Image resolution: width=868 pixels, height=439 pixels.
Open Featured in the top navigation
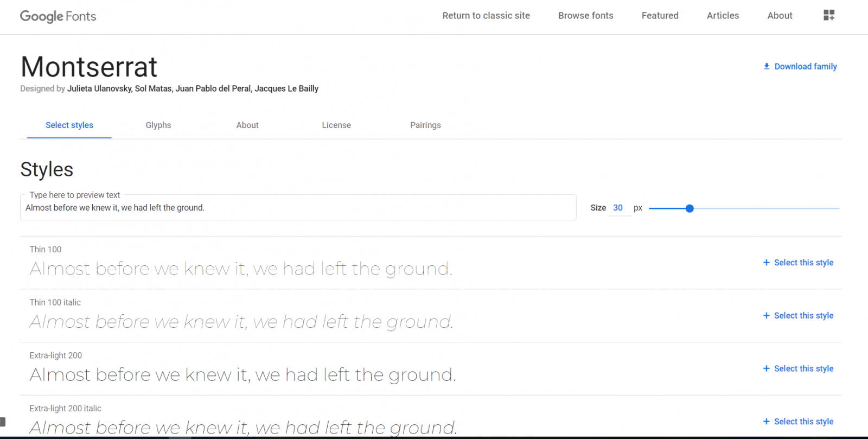pos(660,16)
